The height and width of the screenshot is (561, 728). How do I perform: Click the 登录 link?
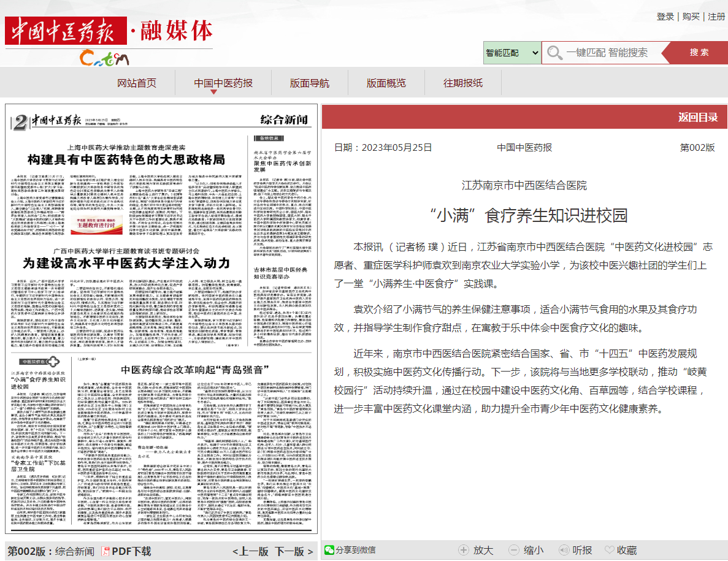tap(665, 17)
